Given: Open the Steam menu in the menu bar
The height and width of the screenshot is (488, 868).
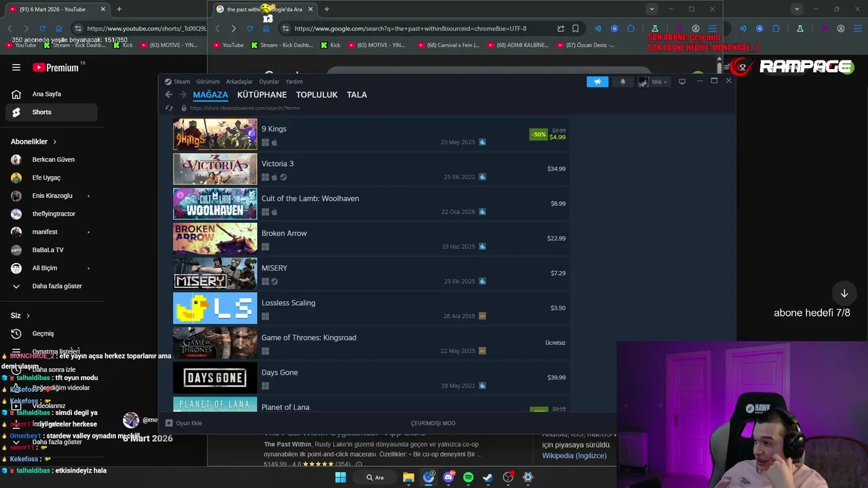Looking at the screenshot, I should coord(178,81).
